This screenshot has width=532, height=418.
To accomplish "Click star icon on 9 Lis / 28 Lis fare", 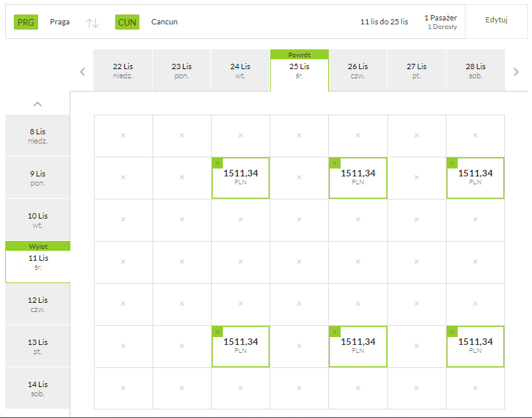I will click(452, 163).
